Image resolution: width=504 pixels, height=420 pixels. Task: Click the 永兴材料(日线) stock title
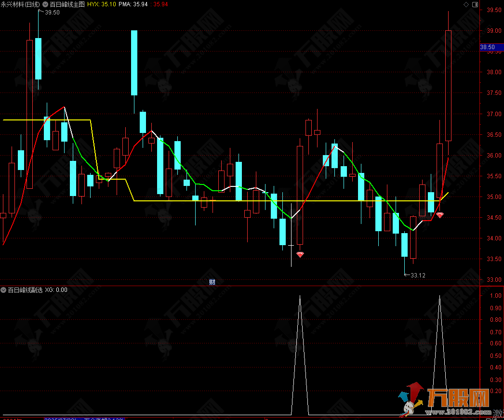(x=20, y=4)
